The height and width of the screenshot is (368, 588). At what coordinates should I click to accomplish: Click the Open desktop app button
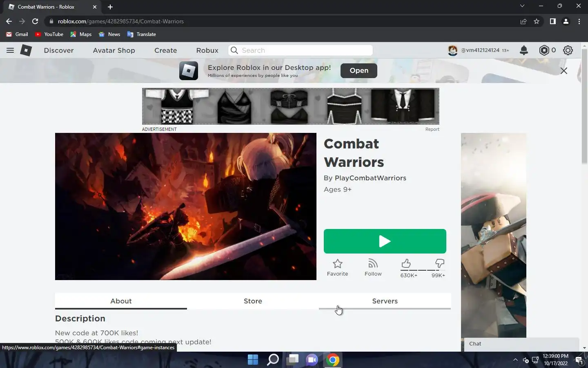(359, 70)
